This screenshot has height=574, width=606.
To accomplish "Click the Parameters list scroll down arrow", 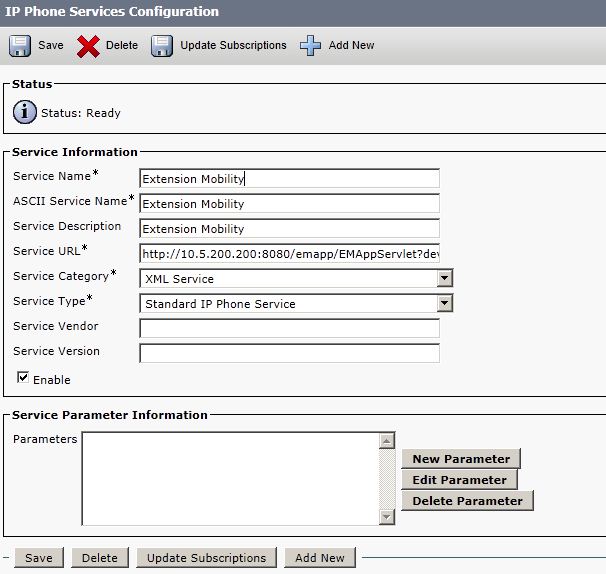I will [x=387, y=517].
